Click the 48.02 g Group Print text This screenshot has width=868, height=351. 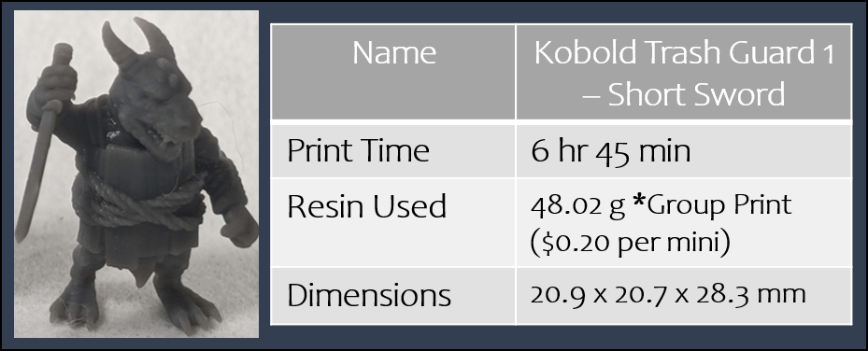(661, 206)
